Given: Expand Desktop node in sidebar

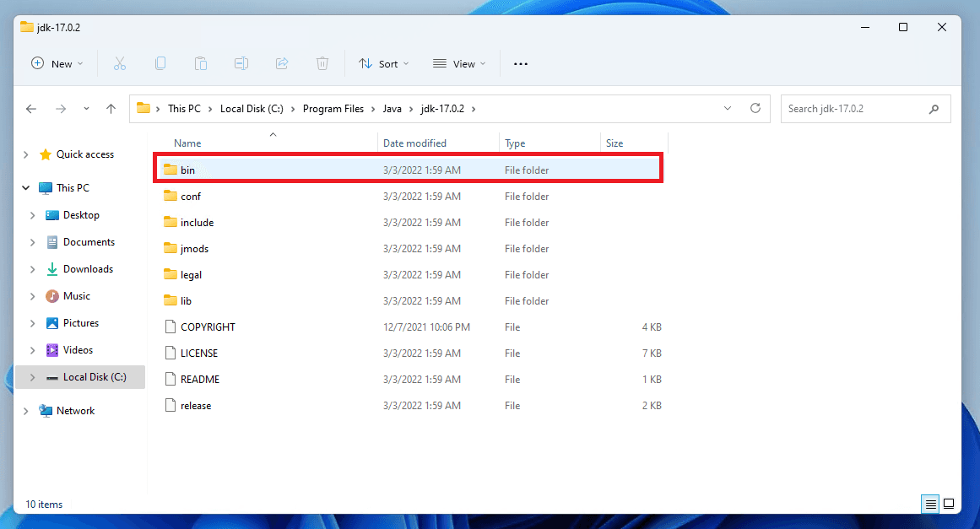Looking at the screenshot, I should coord(33,215).
